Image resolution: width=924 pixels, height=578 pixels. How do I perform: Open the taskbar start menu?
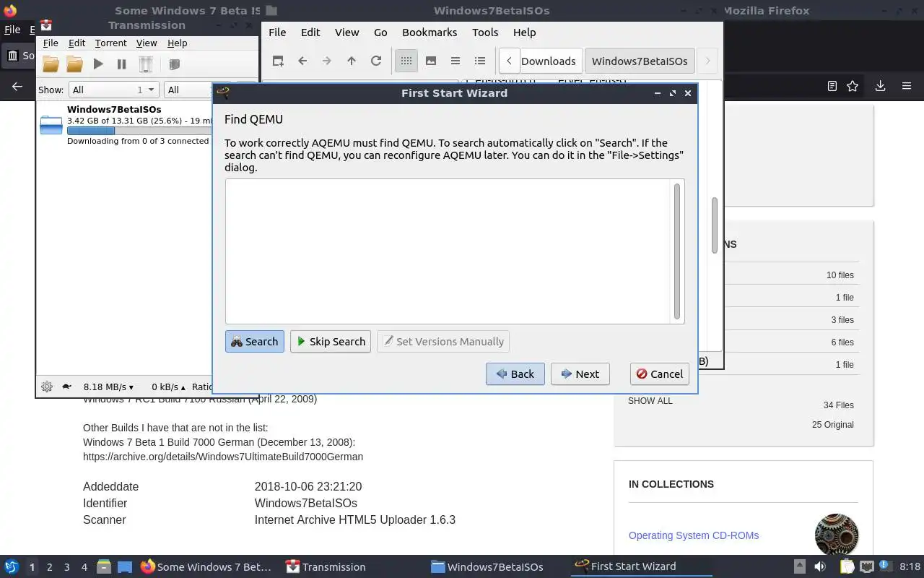tap(12, 567)
